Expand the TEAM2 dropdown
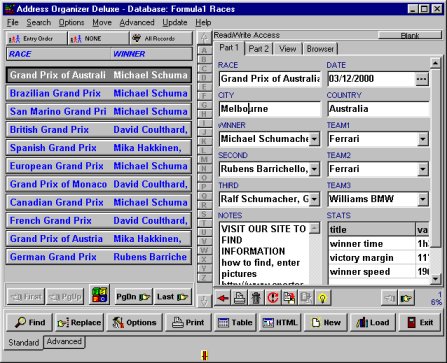Image resolution: width=447 pixels, height=363 pixels. click(423, 169)
